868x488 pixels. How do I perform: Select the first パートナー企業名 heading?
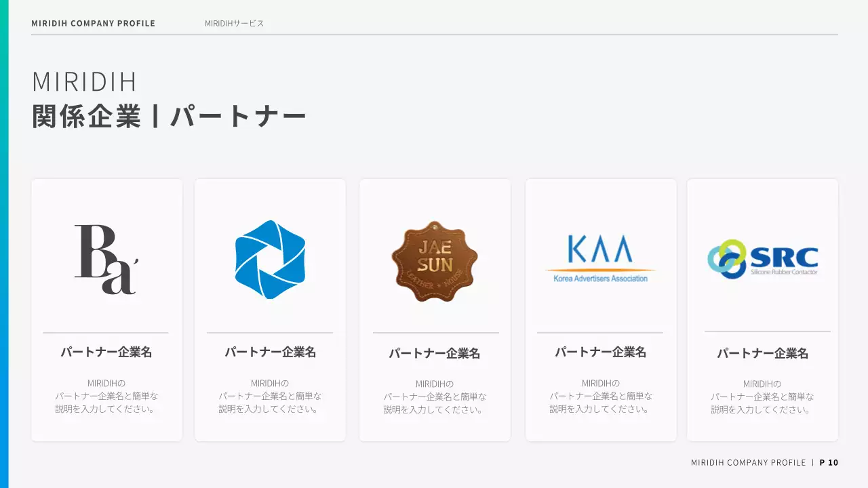[x=106, y=352]
